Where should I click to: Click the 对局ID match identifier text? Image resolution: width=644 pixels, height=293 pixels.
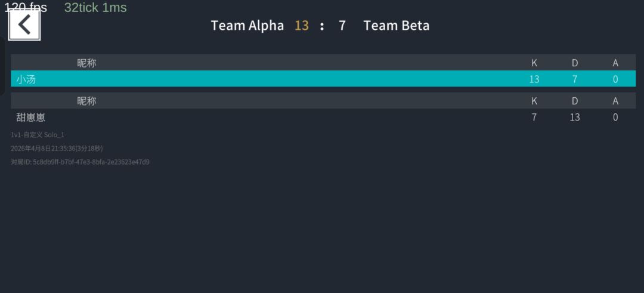tap(80, 162)
